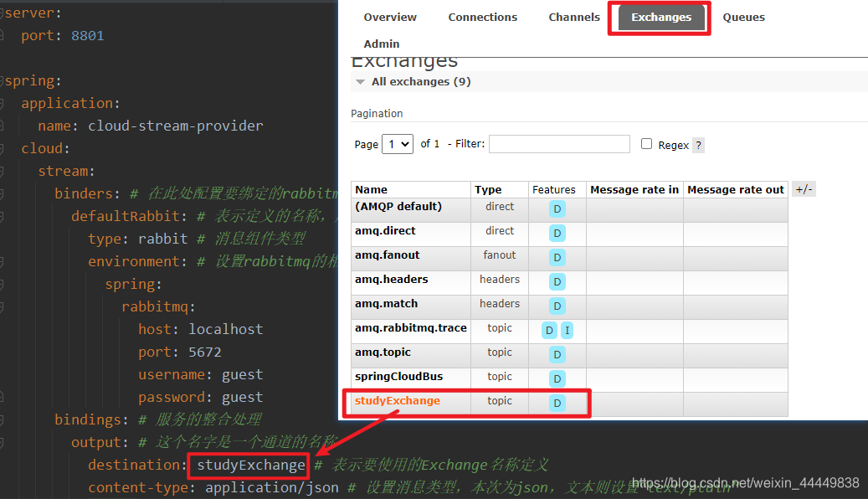868x499 pixels.
Task: Fold the 'bindings:' block in editor gutter
Action: (x=2, y=419)
